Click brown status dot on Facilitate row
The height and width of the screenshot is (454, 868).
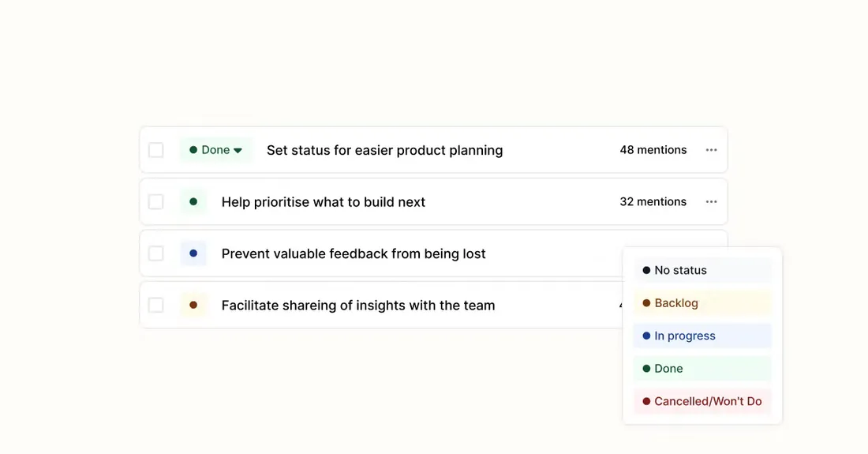(193, 305)
